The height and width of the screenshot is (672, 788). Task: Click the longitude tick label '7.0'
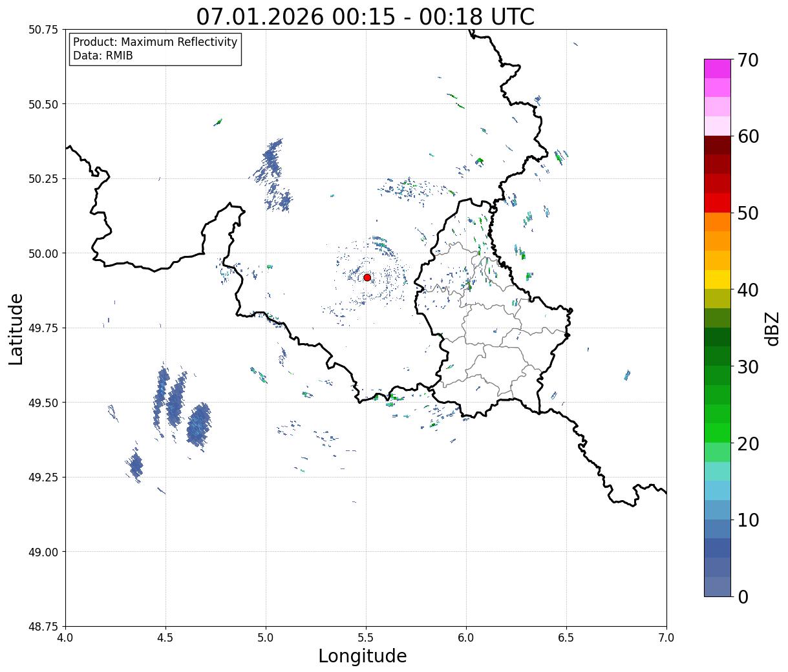[x=666, y=638]
